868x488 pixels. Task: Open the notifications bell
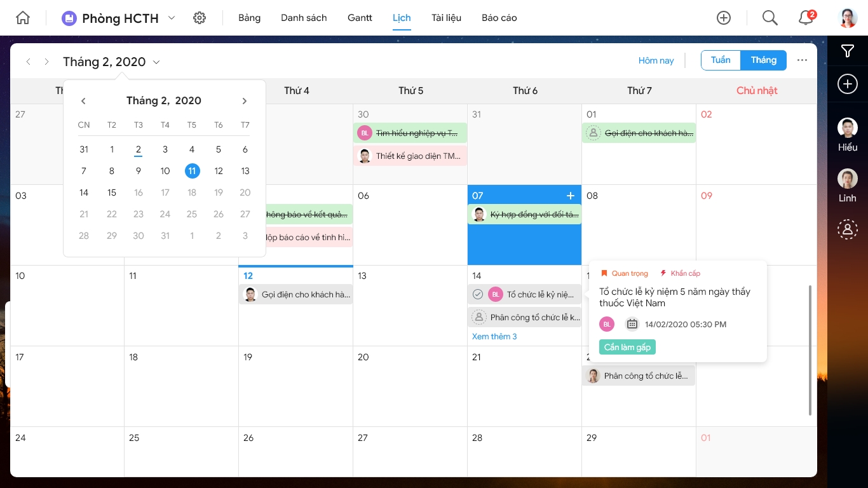[x=806, y=18]
